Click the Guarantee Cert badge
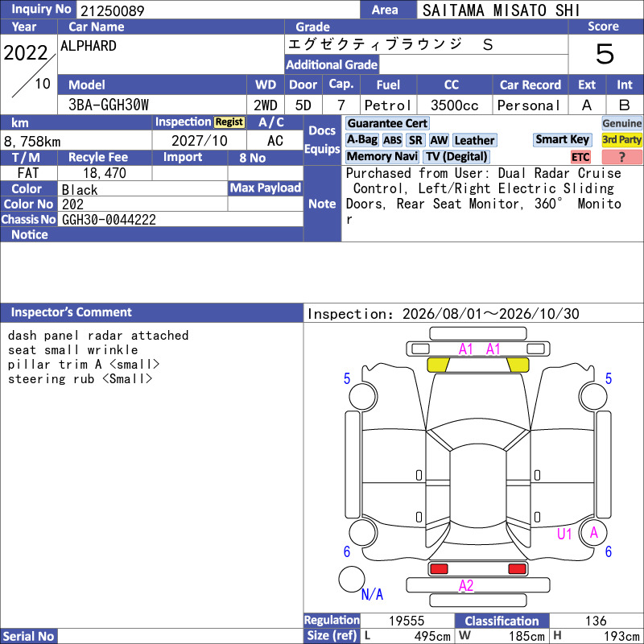 pos(387,123)
